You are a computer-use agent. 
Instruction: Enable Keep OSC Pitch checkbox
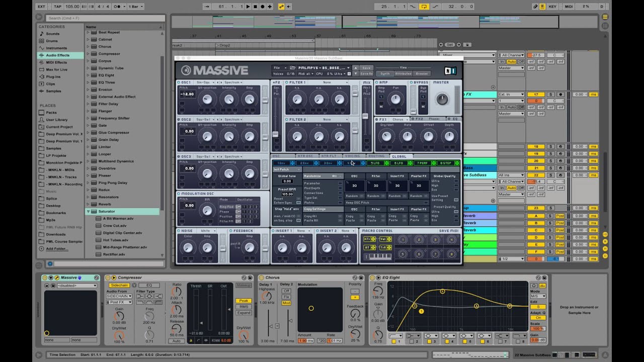tap(425, 202)
